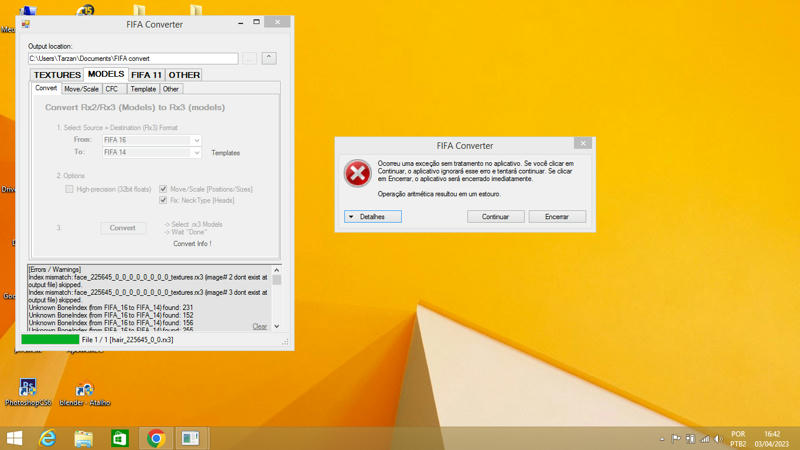Expand Detalhes in the error dialog
The width and height of the screenshot is (800, 450).
(x=372, y=217)
